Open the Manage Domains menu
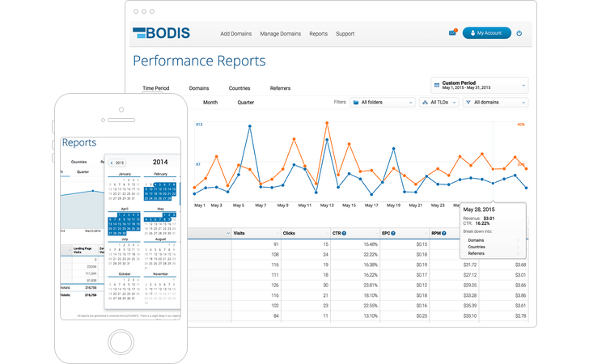 click(280, 34)
